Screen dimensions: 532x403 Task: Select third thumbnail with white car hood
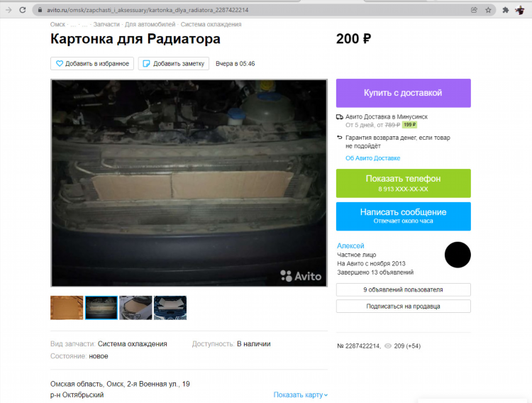pyautogui.click(x=135, y=308)
